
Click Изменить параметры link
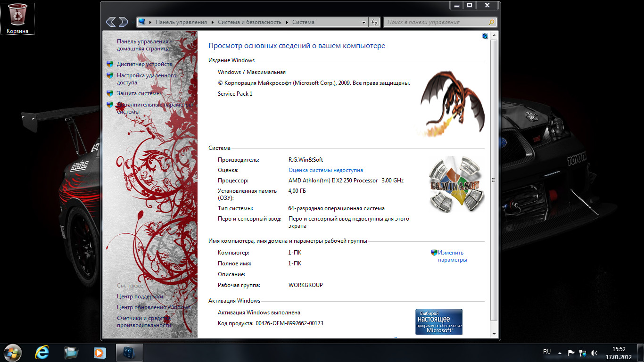(453, 256)
